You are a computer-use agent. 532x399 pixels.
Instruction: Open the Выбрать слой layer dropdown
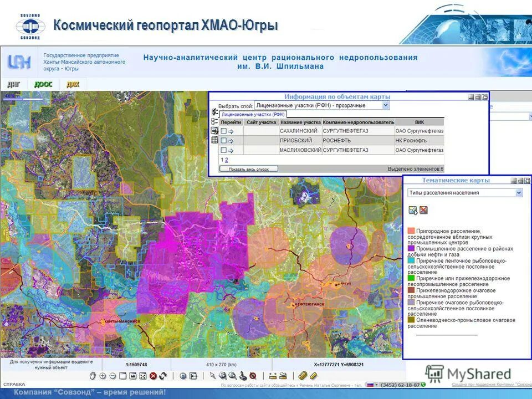pyautogui.click(x=384, y=105)
